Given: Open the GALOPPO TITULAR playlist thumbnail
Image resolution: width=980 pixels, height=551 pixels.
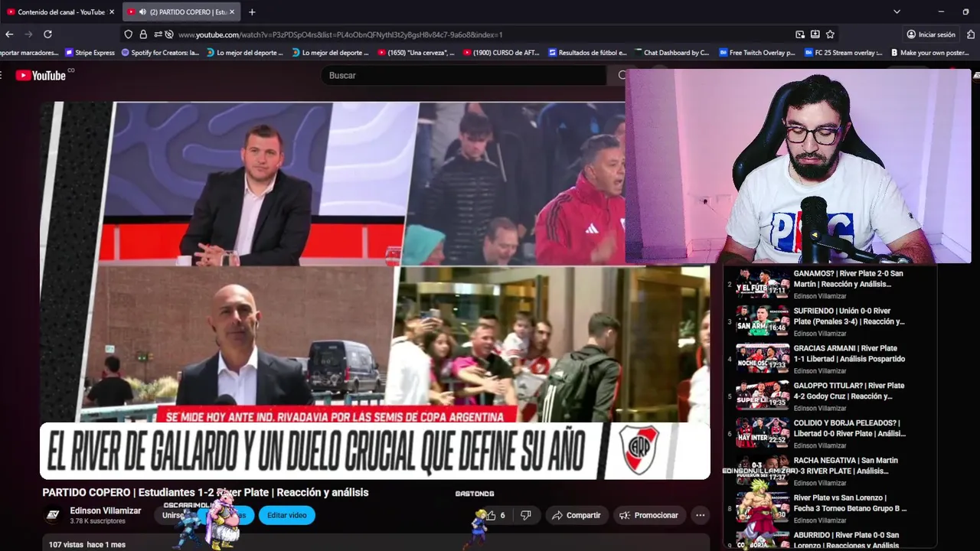Looking at the screenshot, I should pyautogui.click(x=763, y=396).
